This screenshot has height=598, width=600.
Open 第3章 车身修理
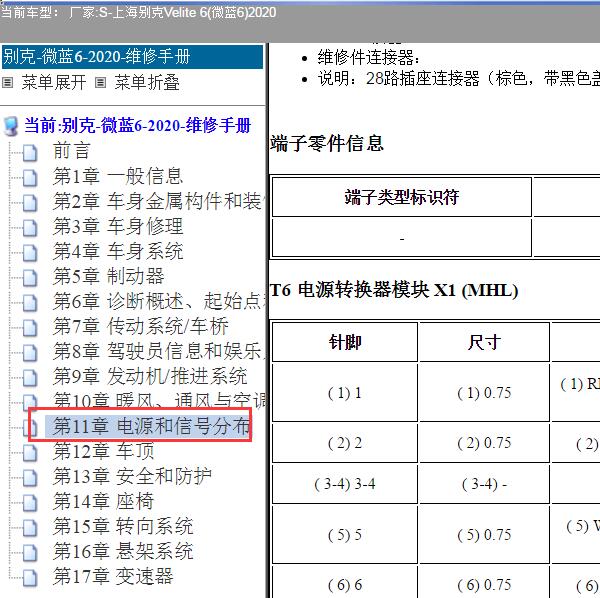[x=118, y=226]
